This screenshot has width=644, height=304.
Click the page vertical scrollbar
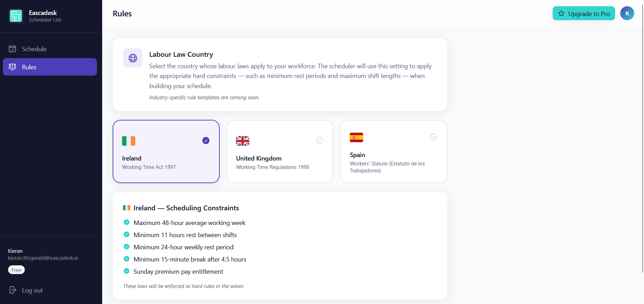click(643, 139)
